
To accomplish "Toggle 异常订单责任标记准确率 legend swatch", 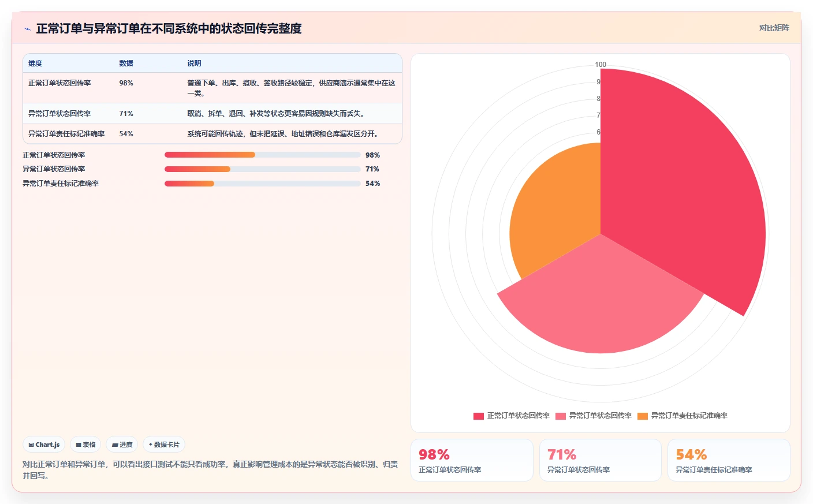I will click(x=643, y=416).
